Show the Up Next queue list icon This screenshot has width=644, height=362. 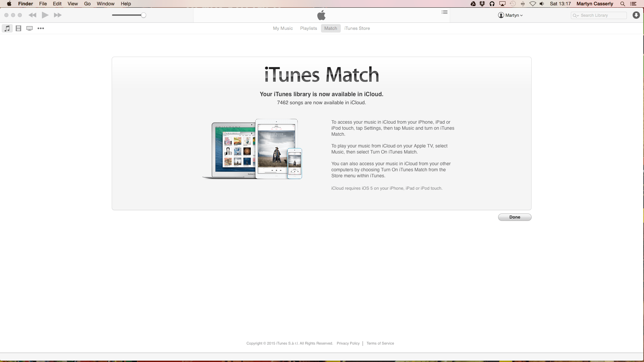444,12
